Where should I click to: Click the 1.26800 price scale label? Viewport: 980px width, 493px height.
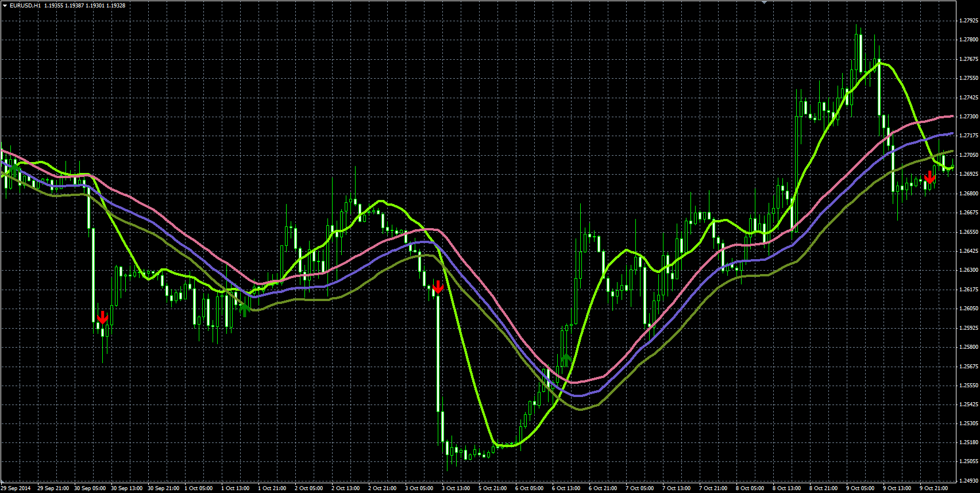pos(969,194)
